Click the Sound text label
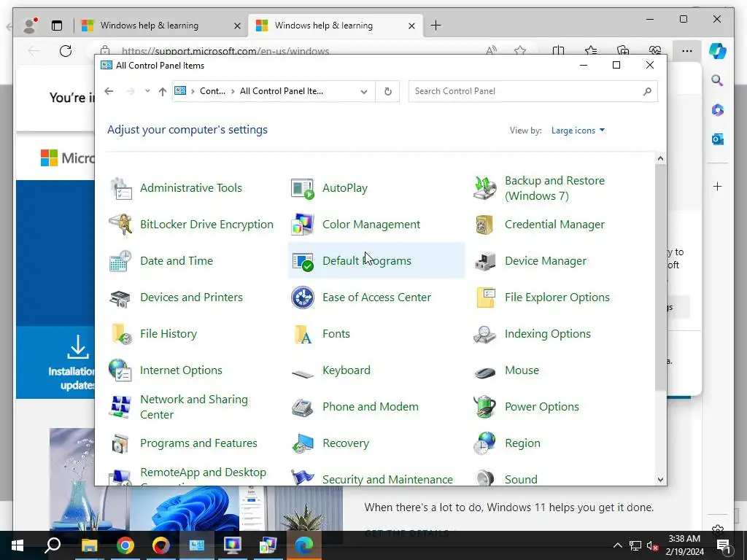Image resolution: width=747 pixels, height=560 pixels. pos(521,480)
